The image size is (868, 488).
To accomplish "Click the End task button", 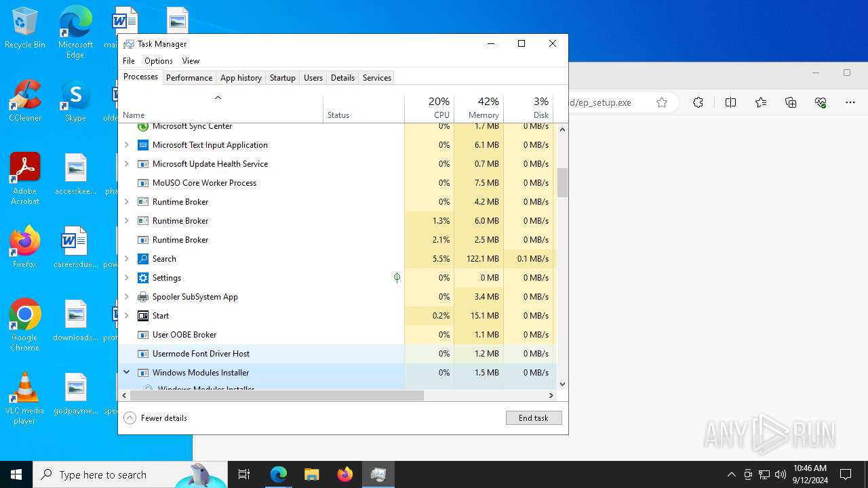I will 534,418.
